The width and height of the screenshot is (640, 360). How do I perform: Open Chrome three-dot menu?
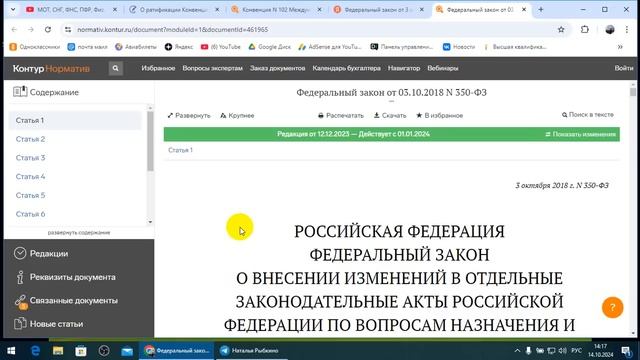627,29
